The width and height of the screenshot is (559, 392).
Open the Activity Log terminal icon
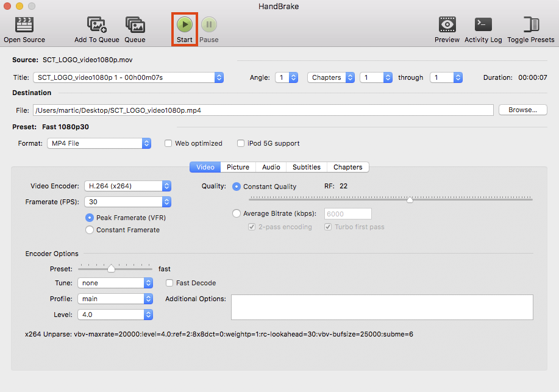coord(483,24)
